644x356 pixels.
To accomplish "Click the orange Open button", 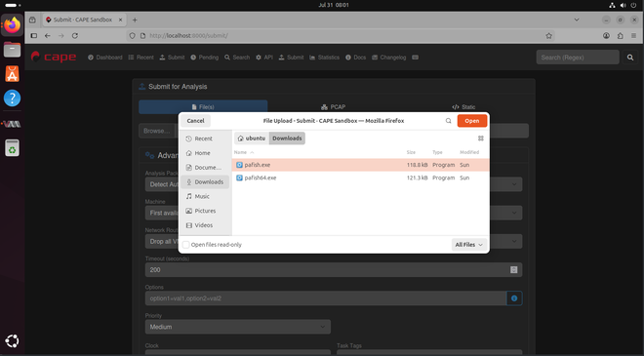I will click(472, 121).
